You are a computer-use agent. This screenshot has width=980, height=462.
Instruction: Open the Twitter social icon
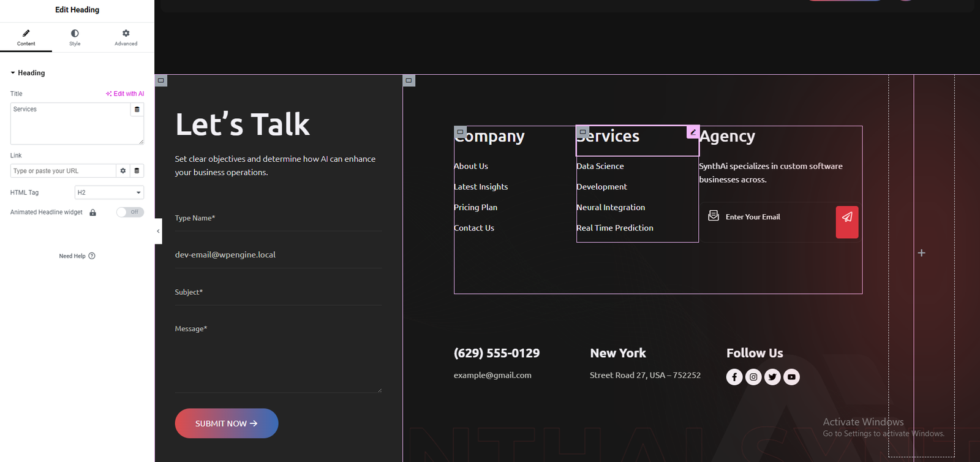772,377
